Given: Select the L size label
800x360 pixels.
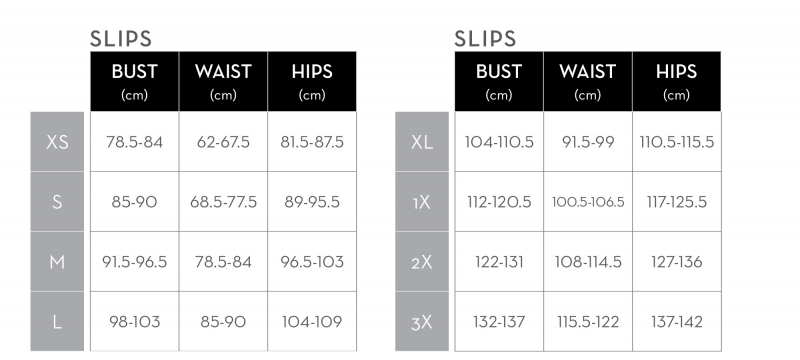Looking at the screenshot, I should coord(57,322).
